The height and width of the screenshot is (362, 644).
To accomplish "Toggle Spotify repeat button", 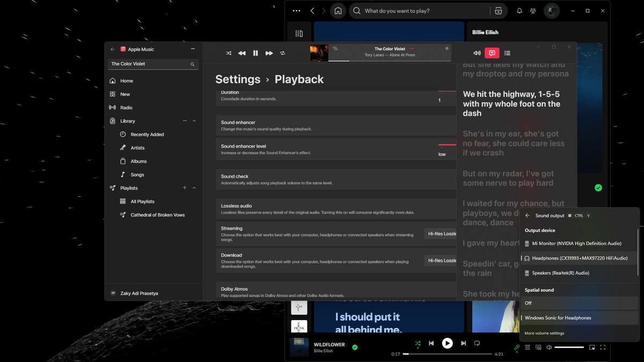I will click(x=477, y=343).
